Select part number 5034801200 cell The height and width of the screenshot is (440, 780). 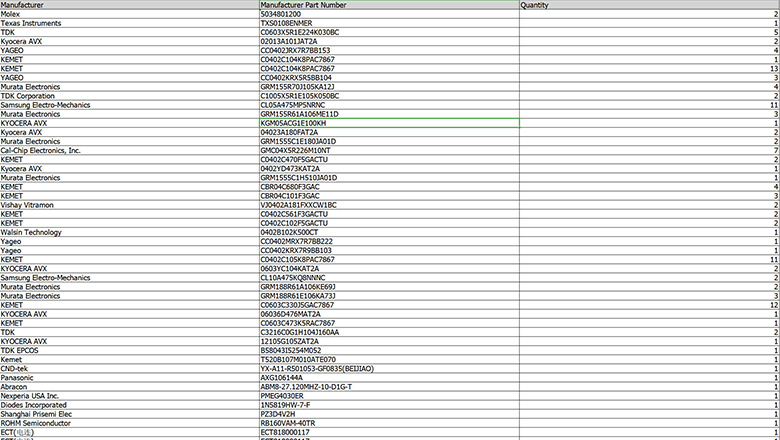tap(388, 14)
